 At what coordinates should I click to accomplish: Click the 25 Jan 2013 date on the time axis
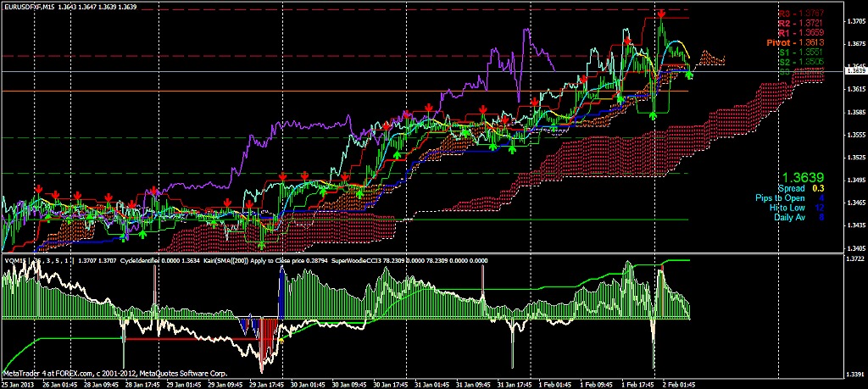click(x=20, y=384)
